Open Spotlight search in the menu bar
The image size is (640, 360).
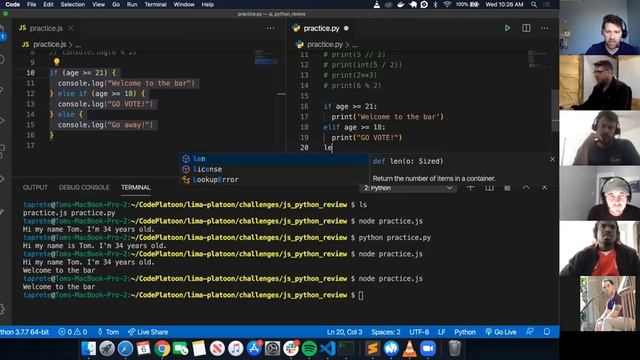click(x=534, y=4)
